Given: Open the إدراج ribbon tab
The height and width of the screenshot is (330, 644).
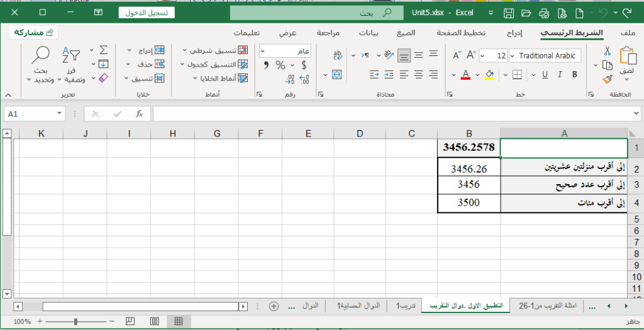Looking at the screenshot, I should (x=514, y=33).
